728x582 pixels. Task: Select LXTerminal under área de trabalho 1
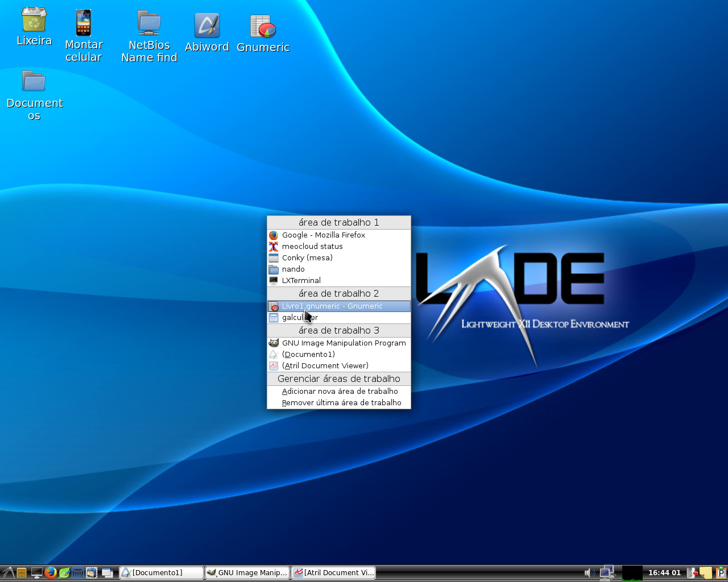click(x=300, y=280)
